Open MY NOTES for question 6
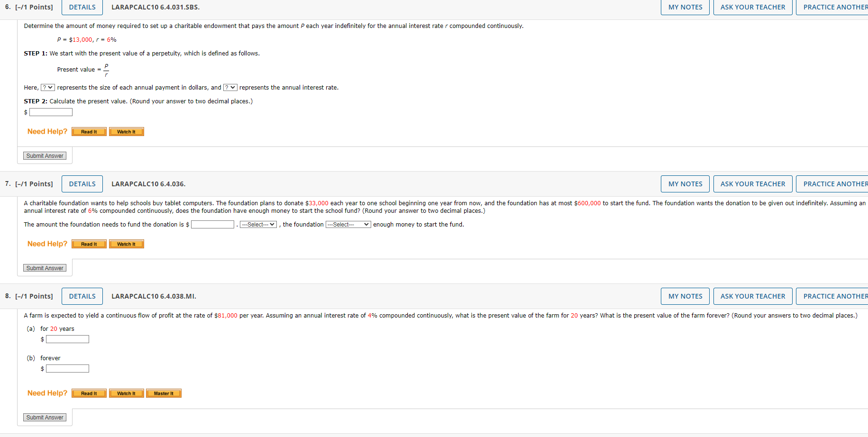This screenshot has width=868, height=437. (x=685, y=7)
